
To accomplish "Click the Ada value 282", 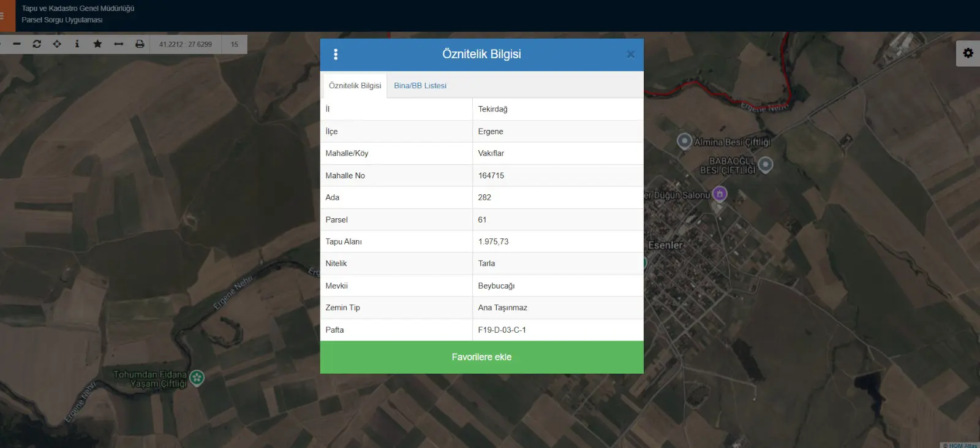I will point(484,197).
